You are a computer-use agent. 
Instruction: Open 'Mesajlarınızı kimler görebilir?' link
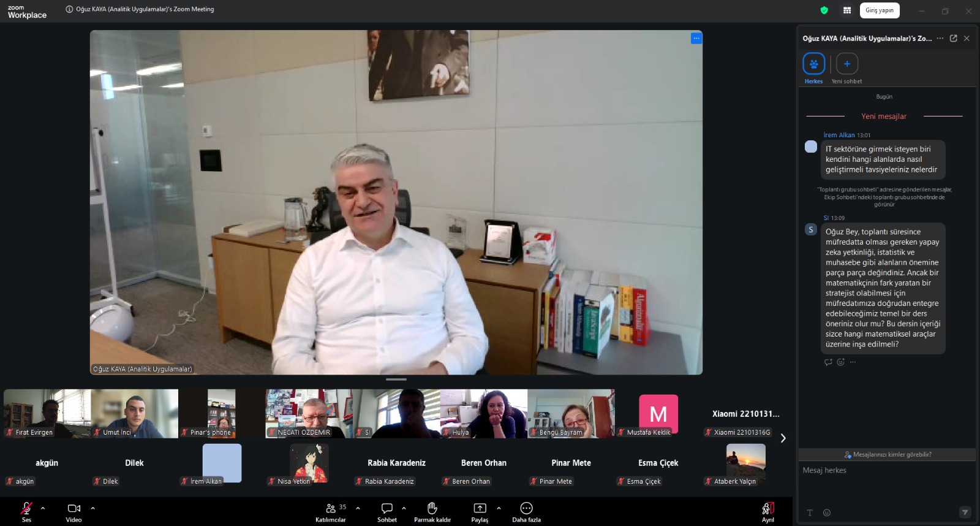click(x=888, y=454)
